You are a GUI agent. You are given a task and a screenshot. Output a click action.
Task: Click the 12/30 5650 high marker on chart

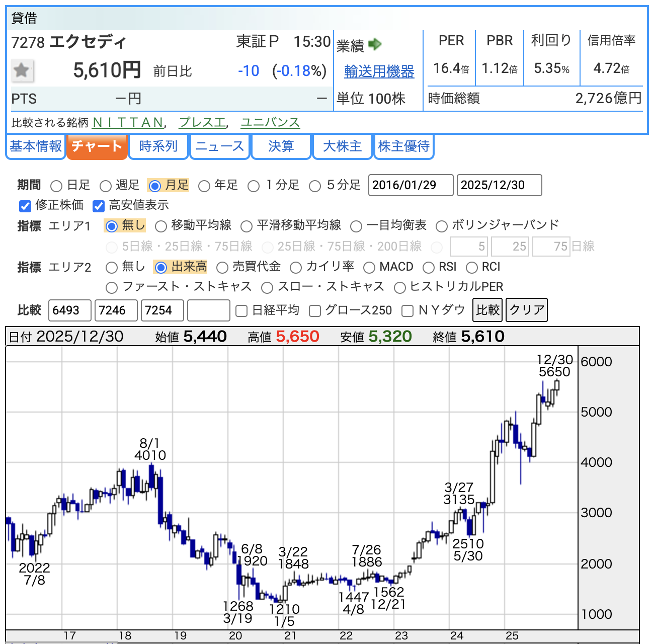click(x=554, y=366)
